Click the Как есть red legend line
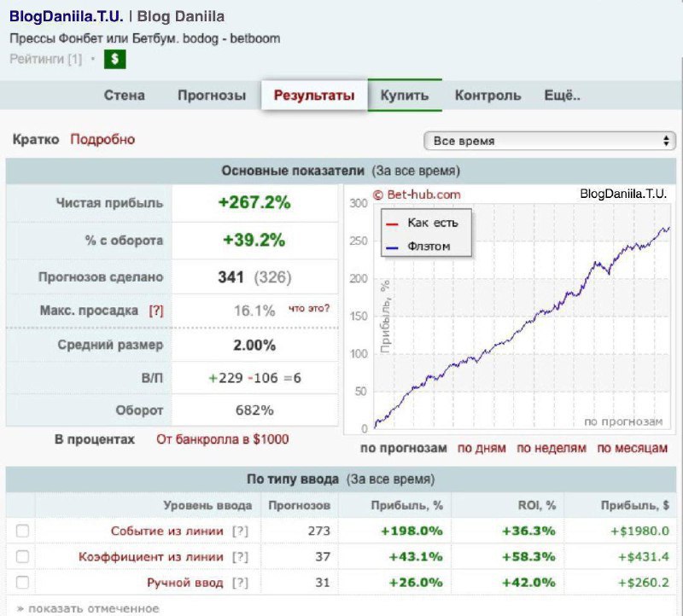Viewport: 683px width, 616px height. 393,224
